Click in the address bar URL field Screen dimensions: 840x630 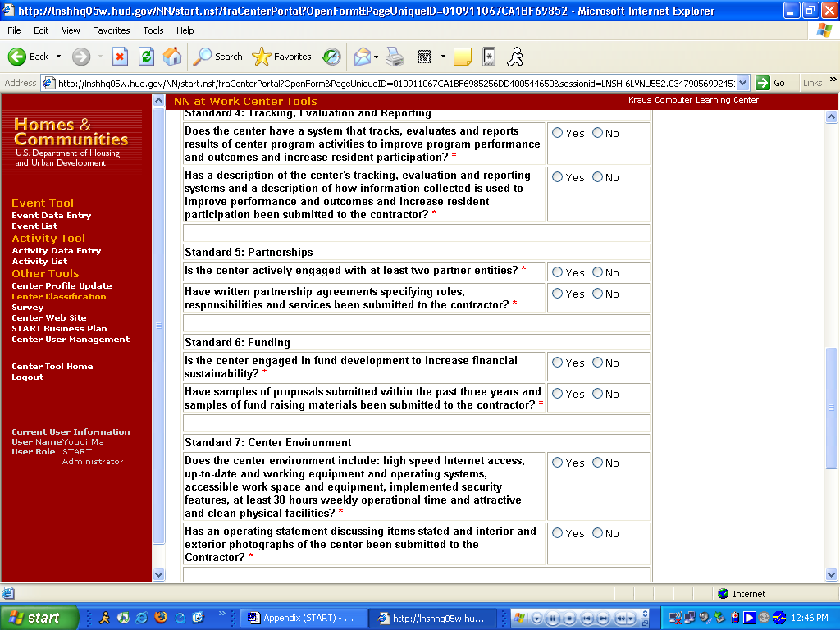click(x=396, y=83)
